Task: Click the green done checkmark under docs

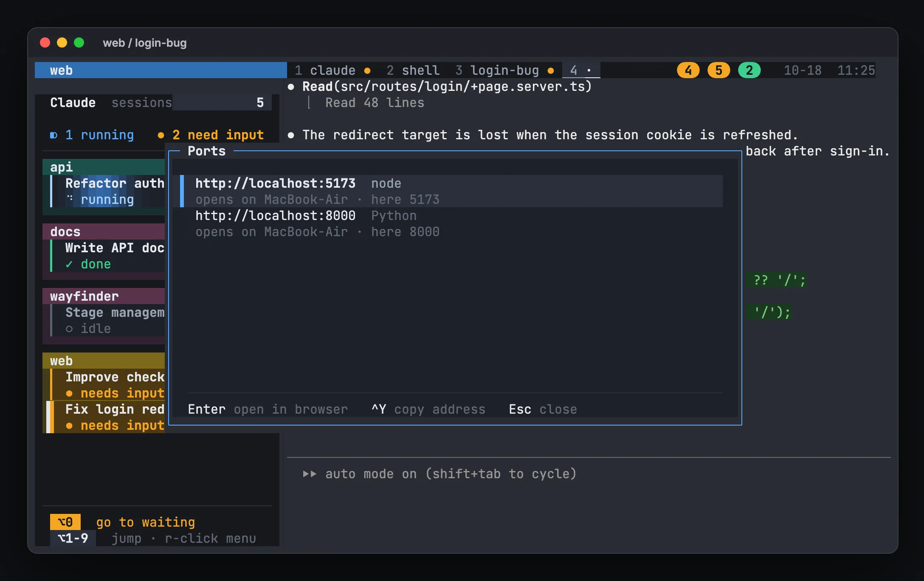Action: 69,264
